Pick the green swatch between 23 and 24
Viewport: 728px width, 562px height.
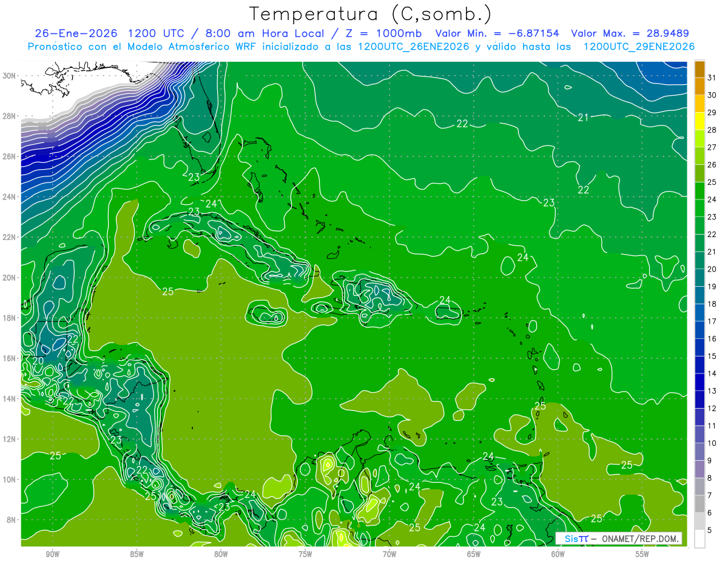[699, 208]
